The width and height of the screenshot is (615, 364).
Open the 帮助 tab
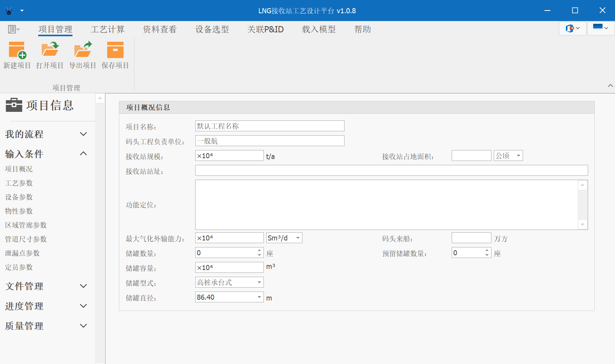[362, 29]
